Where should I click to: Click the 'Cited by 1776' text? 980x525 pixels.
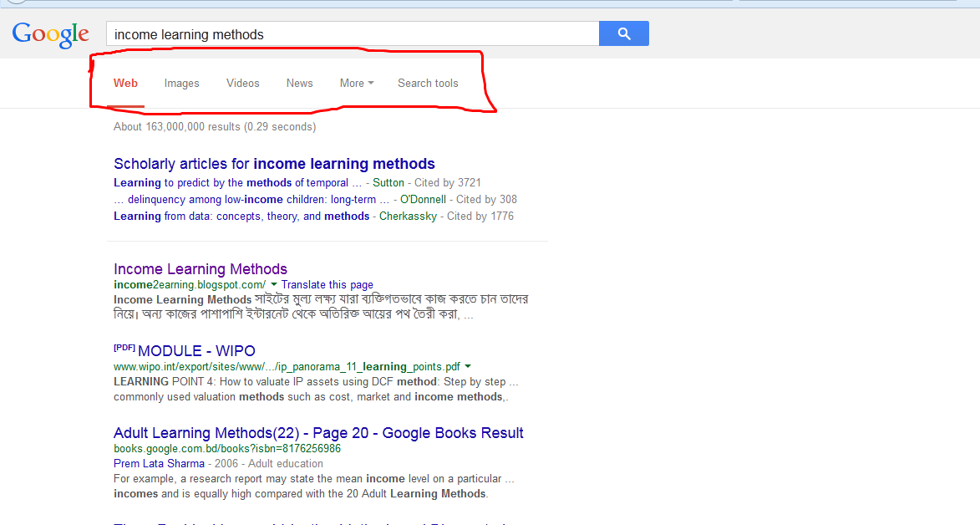pos(480,217)
